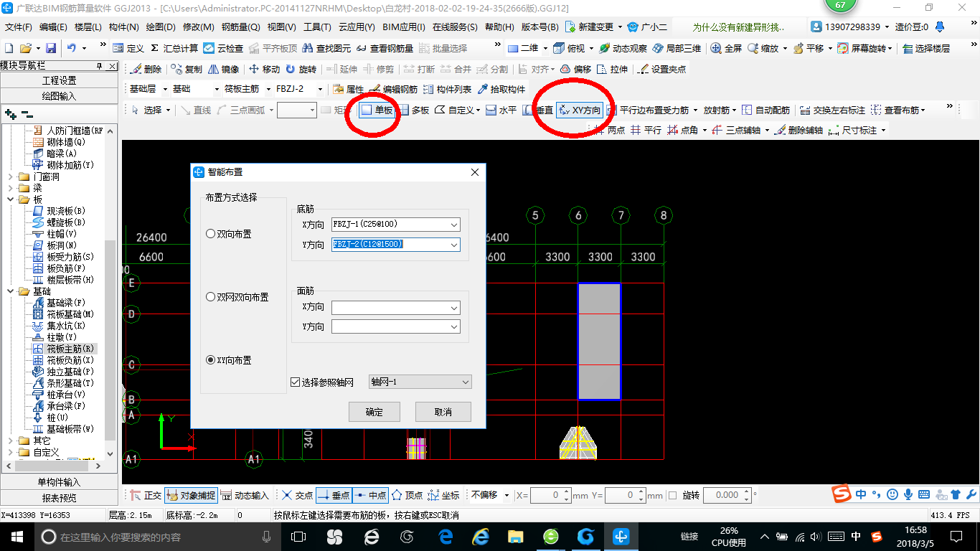Click 自动配筋 auto reinforcement
The image size is (980, 551).
tap(765, 110)
